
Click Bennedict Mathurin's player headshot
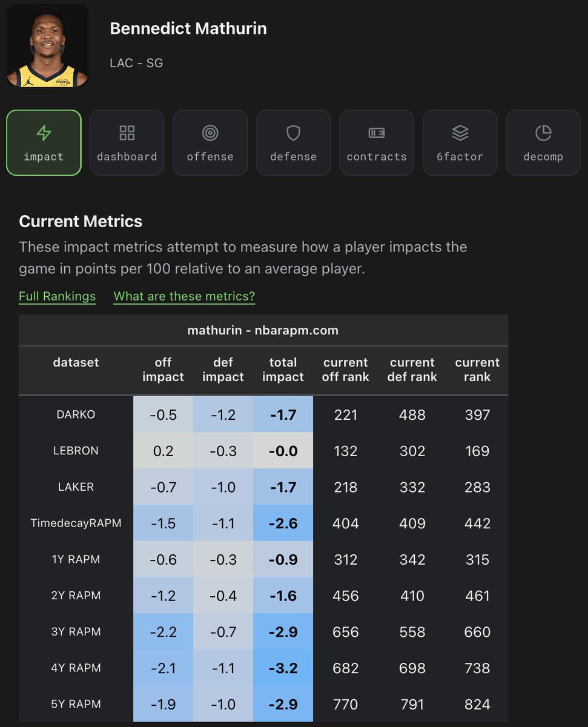(47, 45)
